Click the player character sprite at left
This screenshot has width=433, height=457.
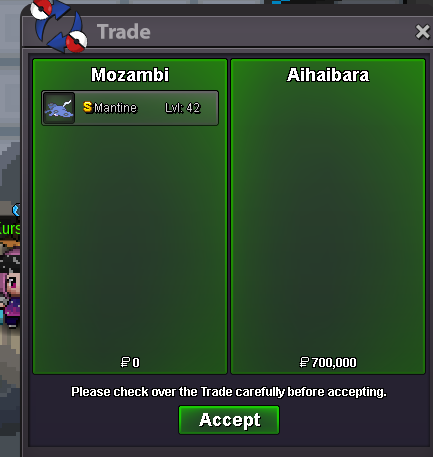click(10, 287)
